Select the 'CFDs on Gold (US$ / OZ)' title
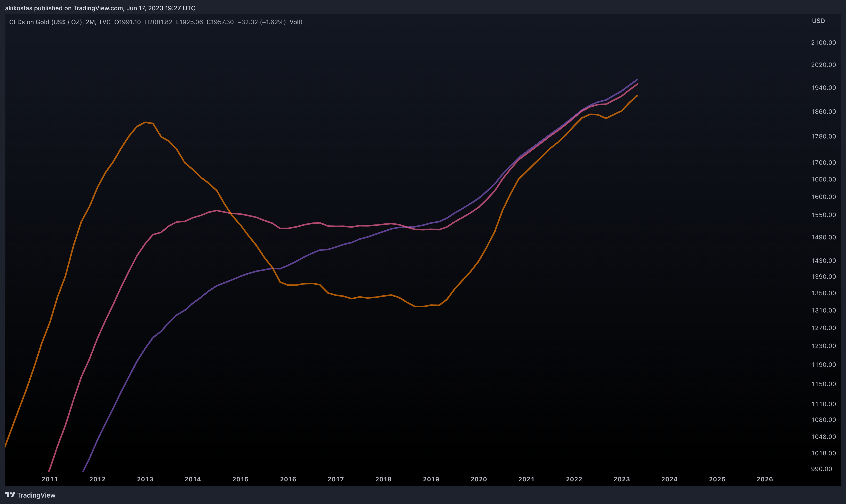846x504 pixels. click(x=46, y=22)
